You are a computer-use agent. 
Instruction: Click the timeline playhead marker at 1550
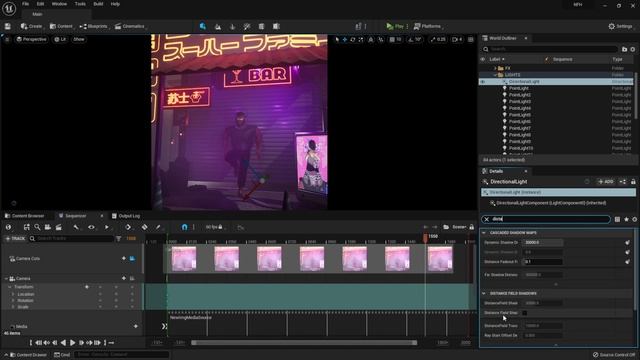click(x=425, y=237)
